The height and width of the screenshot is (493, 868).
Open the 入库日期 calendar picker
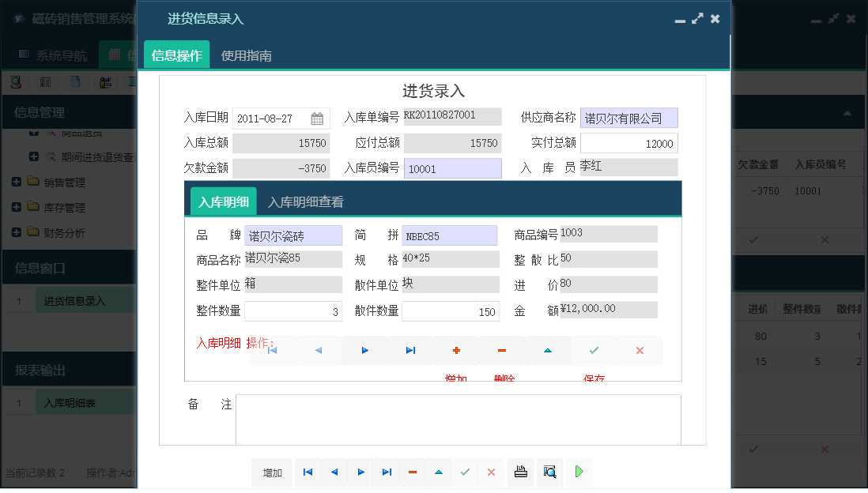click(x=316, y=117)
